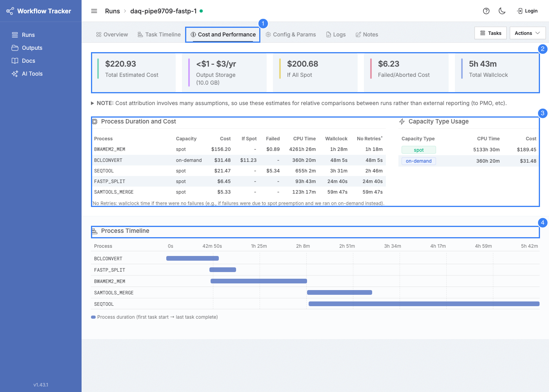Click the on-demand capacity type badge
This screenshot has width=549, height=392.
click(419, 161)
